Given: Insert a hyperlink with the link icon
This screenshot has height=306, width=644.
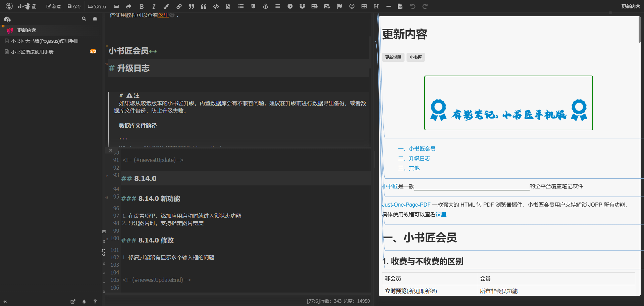Looking at the screenshot, I should click(179, 6).
